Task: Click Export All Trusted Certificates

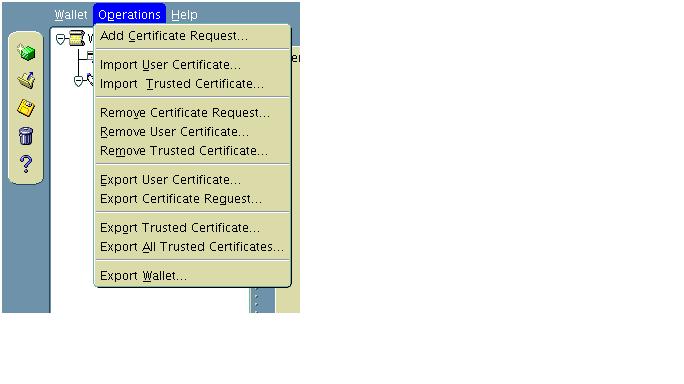Action: [192, 247]
